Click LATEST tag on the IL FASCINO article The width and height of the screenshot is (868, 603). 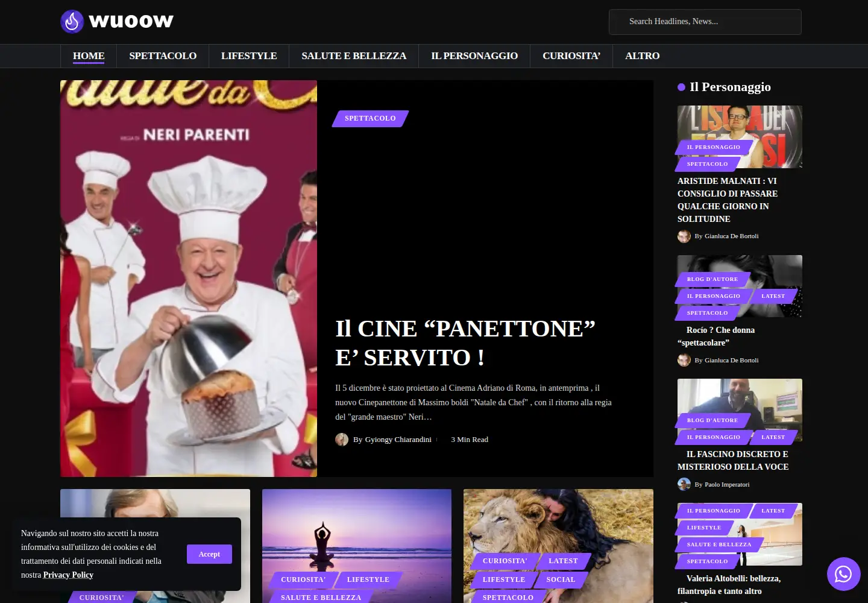coord(773,437)
